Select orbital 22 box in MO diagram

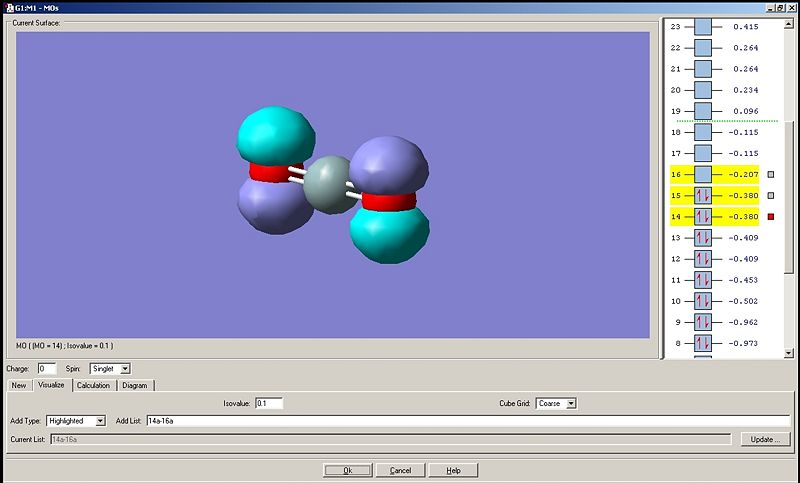[703, 48]
